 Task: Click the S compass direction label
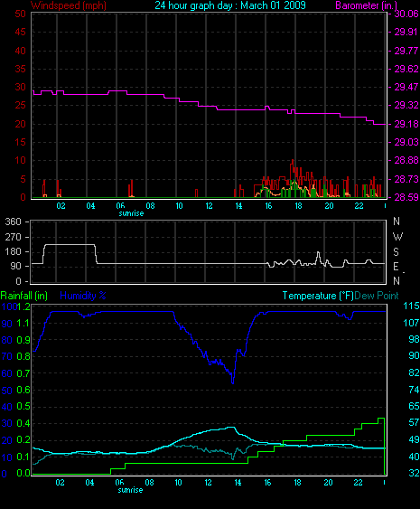396,252
